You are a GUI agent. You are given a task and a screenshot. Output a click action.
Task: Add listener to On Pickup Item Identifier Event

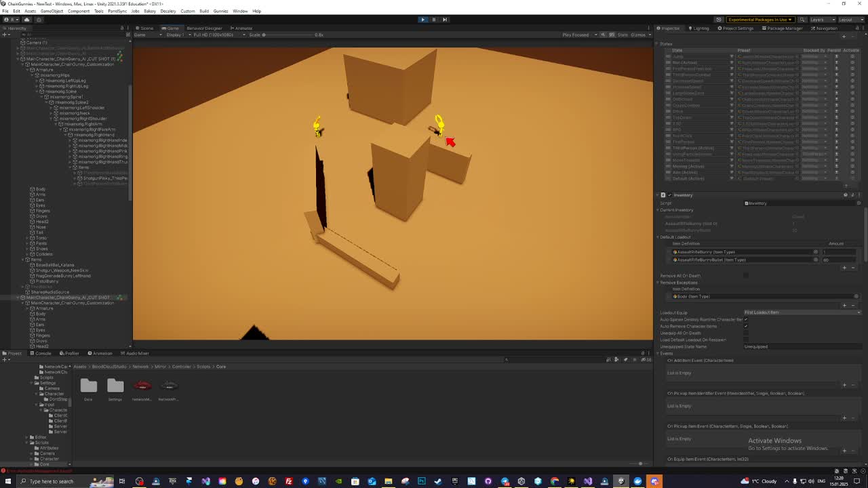pos(844,418)
